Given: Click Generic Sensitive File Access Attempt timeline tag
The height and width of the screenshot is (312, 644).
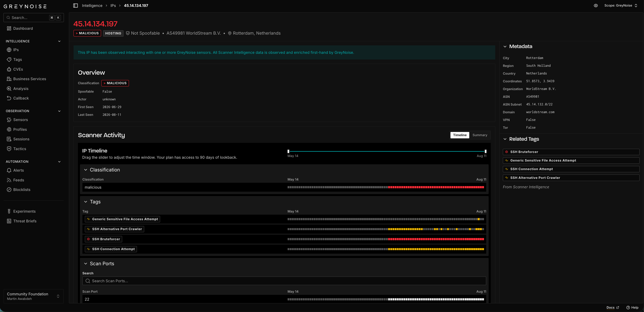Looking at the screenshot, I should (123, 219).
